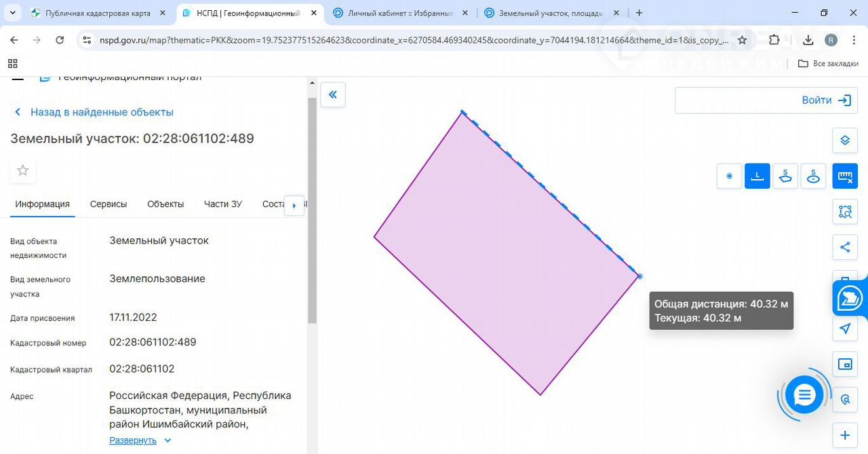
Task: Open the Части ЗУ tab
Action: pos(223,204)
